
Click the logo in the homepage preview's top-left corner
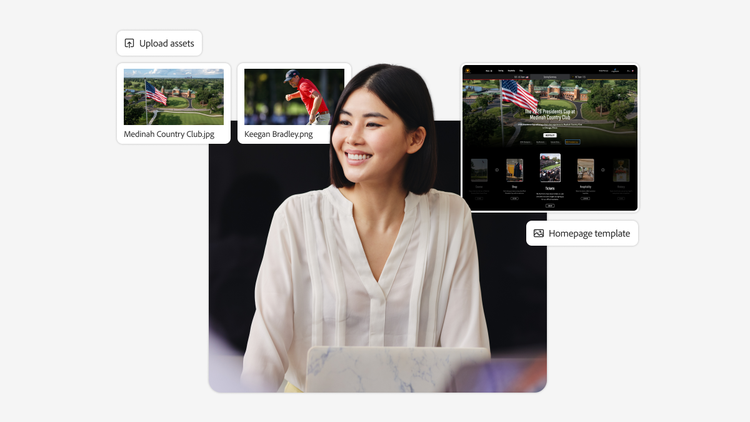(x=467, y=71)
